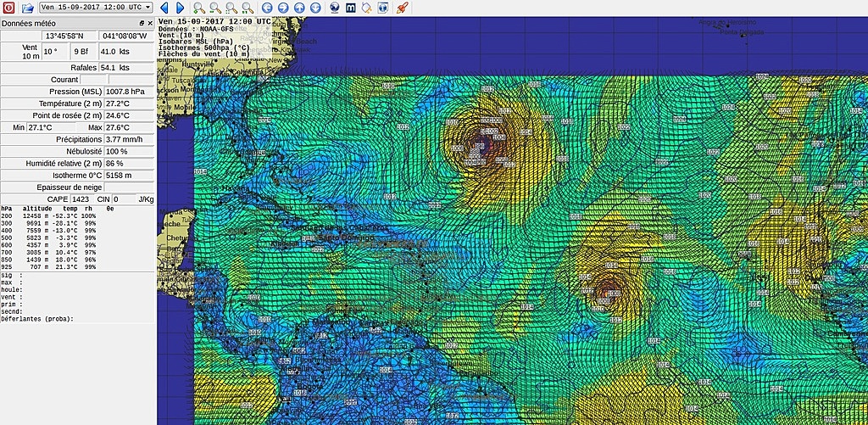Viewport: 868px width, 425px height.
Task: Move map left with blue arrow
Action: point(267,8)
